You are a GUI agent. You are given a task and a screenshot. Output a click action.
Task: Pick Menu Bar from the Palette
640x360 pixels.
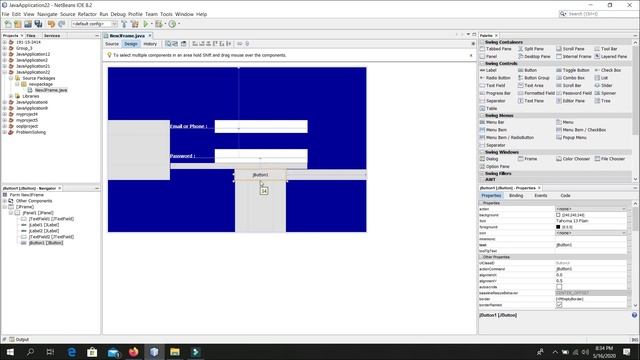pos(492,122)
